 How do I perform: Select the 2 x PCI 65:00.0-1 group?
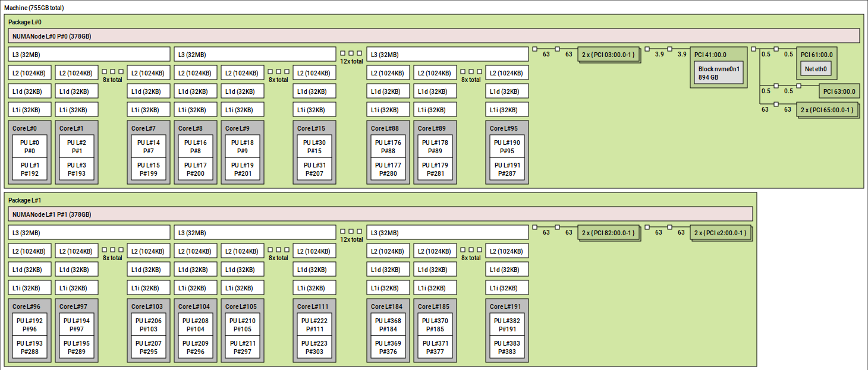pyautogui.click(x=828, y=110)
